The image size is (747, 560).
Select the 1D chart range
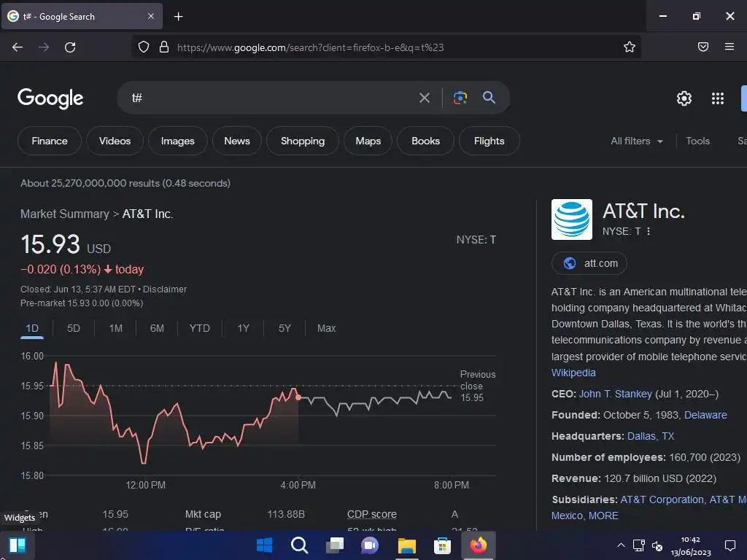(32, 328)
